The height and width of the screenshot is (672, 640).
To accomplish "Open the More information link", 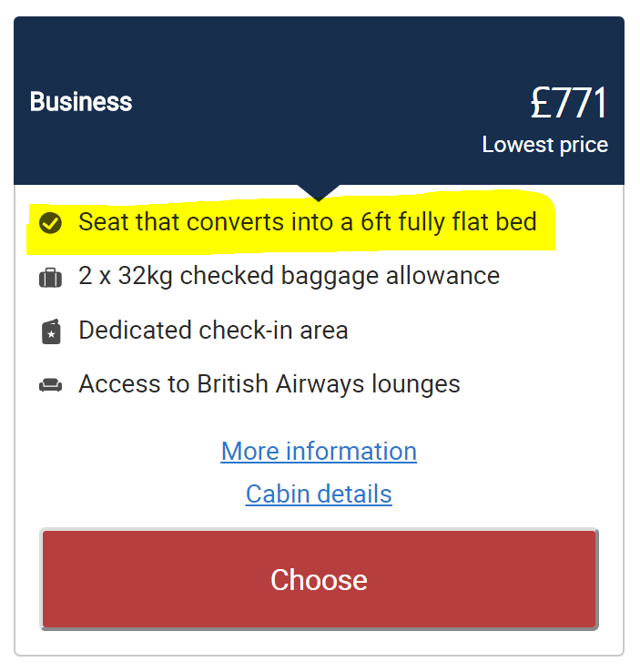I will [x=319, y=452].
